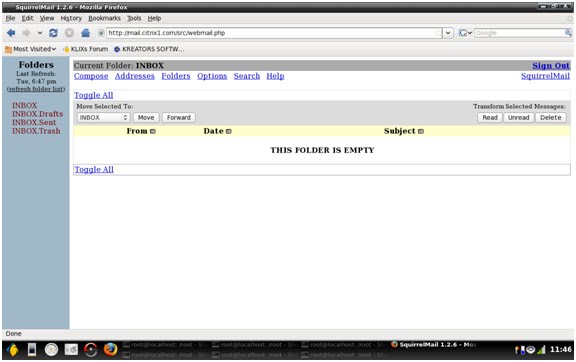Click the Unread button

(518, 118)
